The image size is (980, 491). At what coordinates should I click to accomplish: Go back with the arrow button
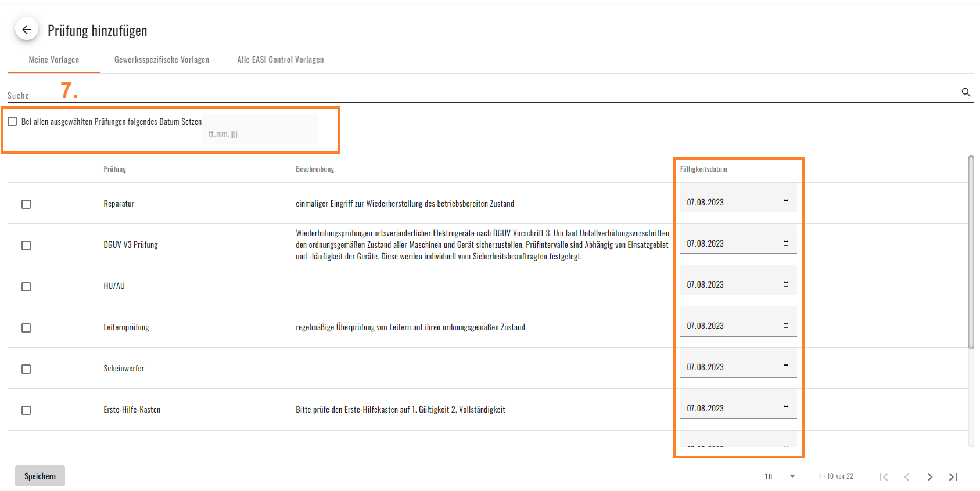point(27,30)
